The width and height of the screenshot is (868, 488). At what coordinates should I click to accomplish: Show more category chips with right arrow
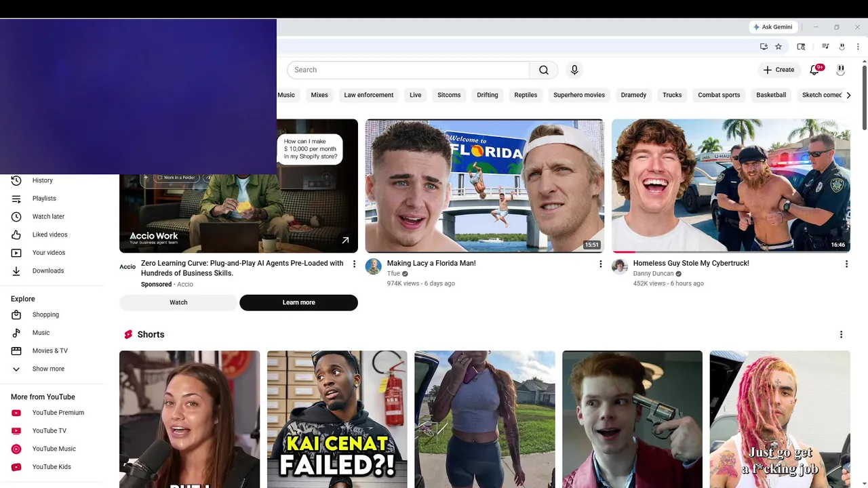tap(848, 95)
